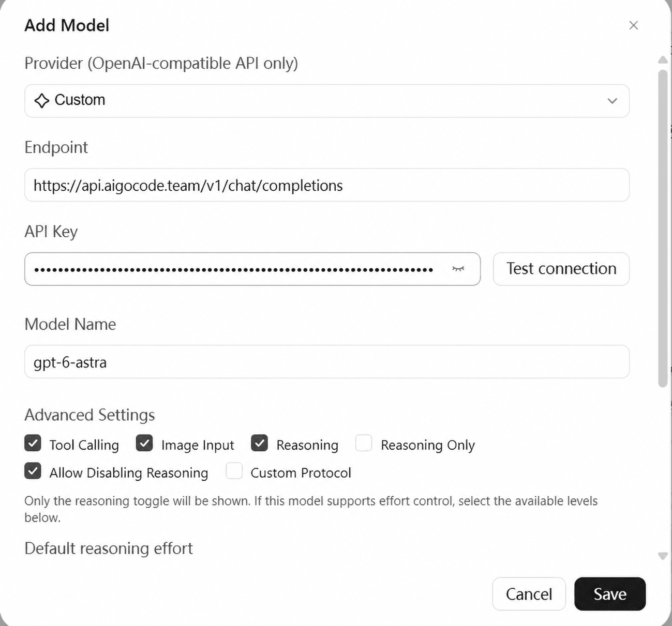Click the scrollbar up arrow
This screenshot has width=672, height=626.
click(x=663, y=60)
